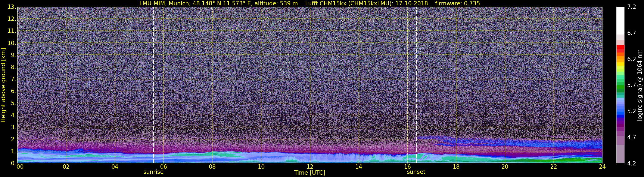Click the y-axis tick label '11.'
This screenshot has height=177, width=644.
click(12, 31)
